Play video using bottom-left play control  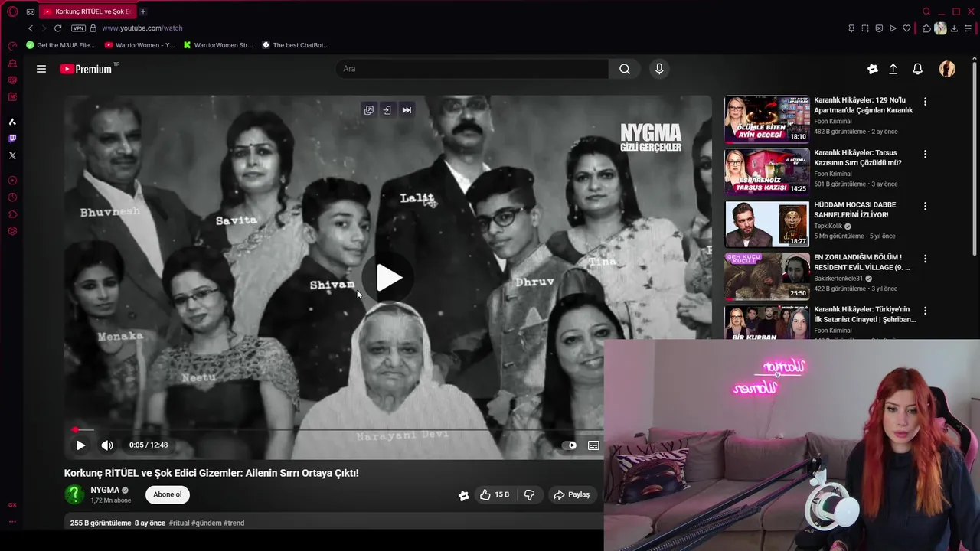click(x=80, y=445)
